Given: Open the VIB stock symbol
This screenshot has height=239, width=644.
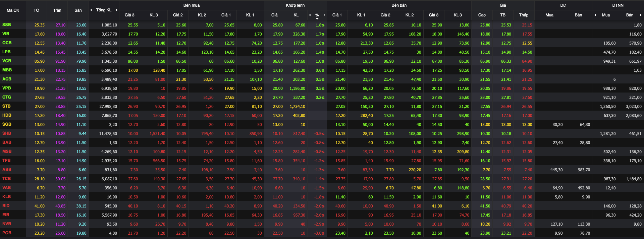Looking at the screenshot, I should point(6,34).
